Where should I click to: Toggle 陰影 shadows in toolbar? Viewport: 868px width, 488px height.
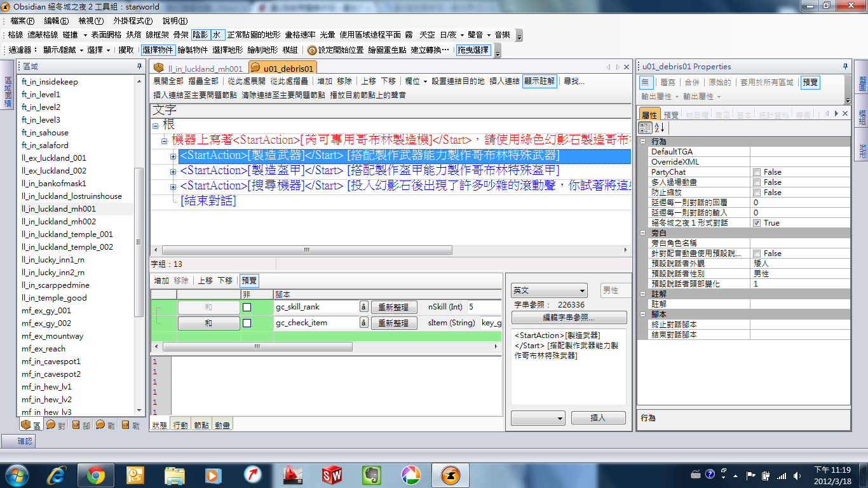point(200,35)
